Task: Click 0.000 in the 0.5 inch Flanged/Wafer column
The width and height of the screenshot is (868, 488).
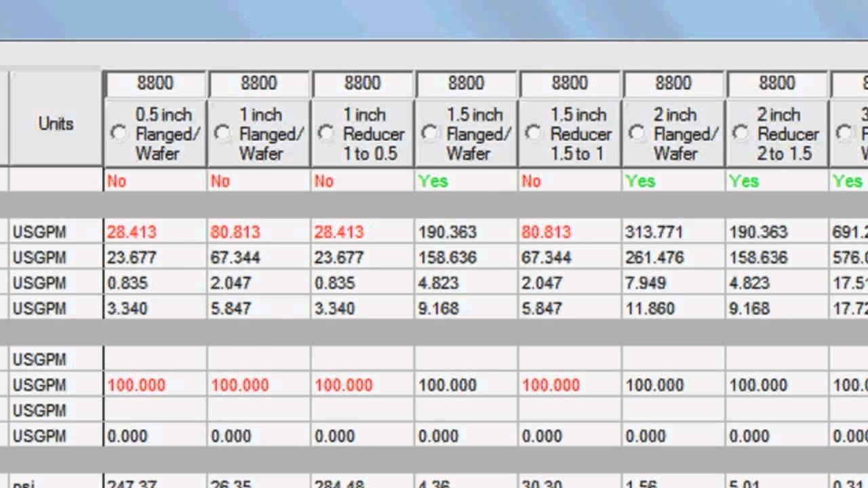Action: tap(127, 436)
